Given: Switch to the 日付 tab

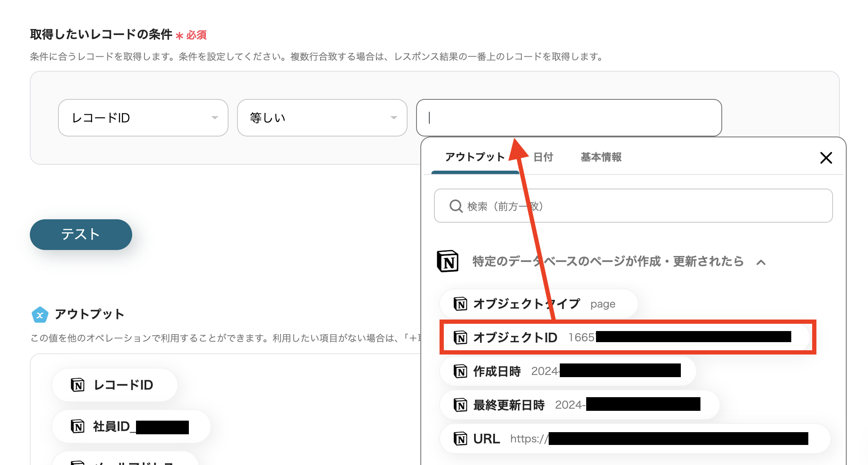Looking at the screenshot, I should click(542, 157).
